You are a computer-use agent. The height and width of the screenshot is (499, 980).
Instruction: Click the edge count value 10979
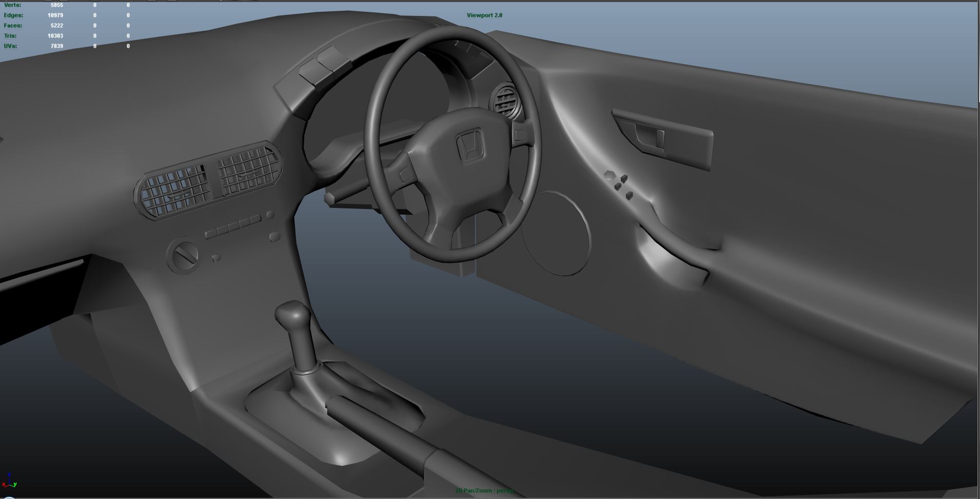click(55, 15)
